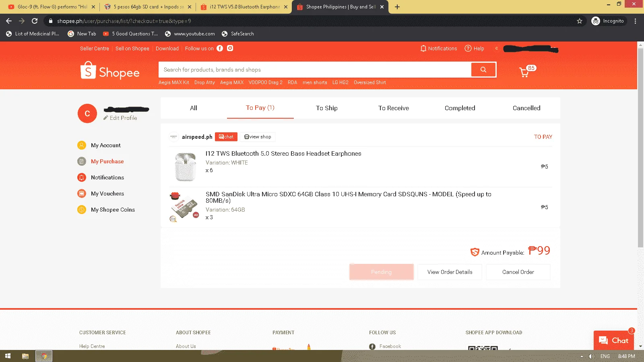The image size is (644, 362).
Task: Click Edit Profile link
Action: click(120, 118)
